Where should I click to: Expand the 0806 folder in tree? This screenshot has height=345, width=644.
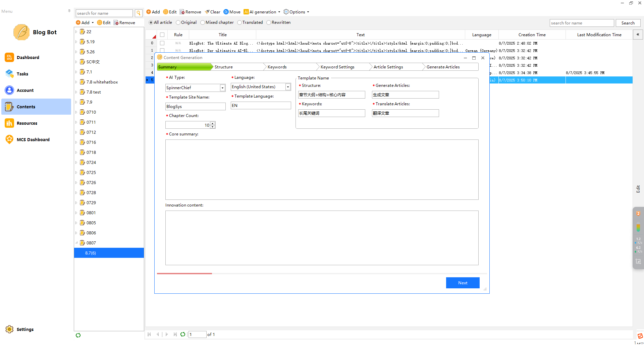[x=76, y=233]
